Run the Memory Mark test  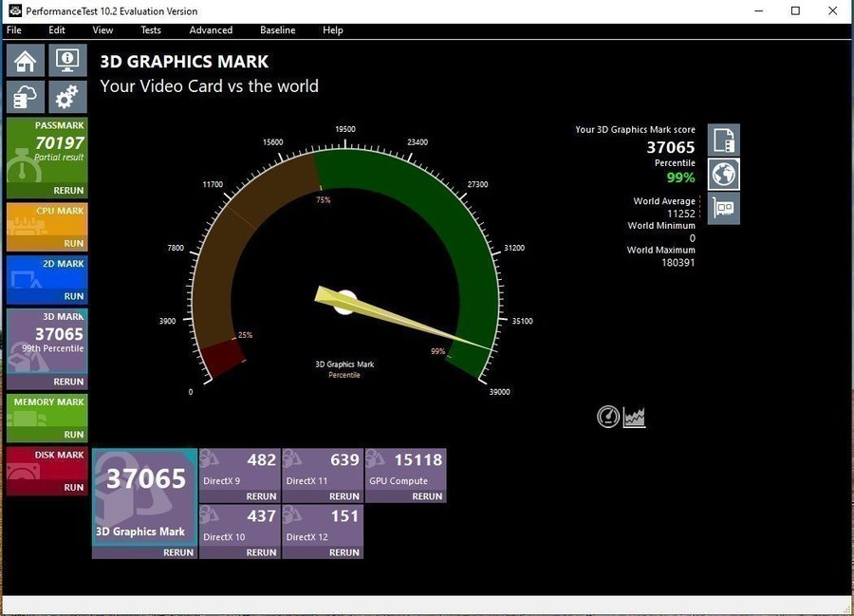click(73, 435)
